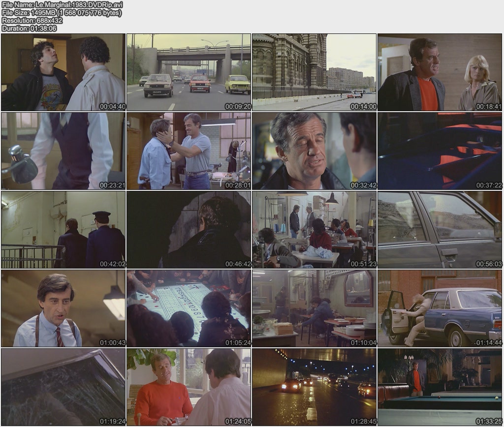Click the thumbnail timestamped 00:04:40
This screenshot has width=504, height=427.
tap(63, 72)
